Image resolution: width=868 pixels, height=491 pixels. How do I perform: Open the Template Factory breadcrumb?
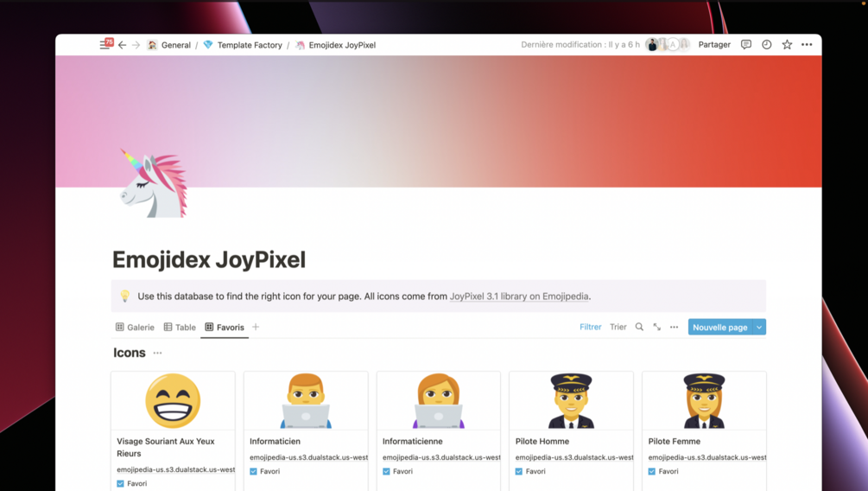click(x=243, y=45)
